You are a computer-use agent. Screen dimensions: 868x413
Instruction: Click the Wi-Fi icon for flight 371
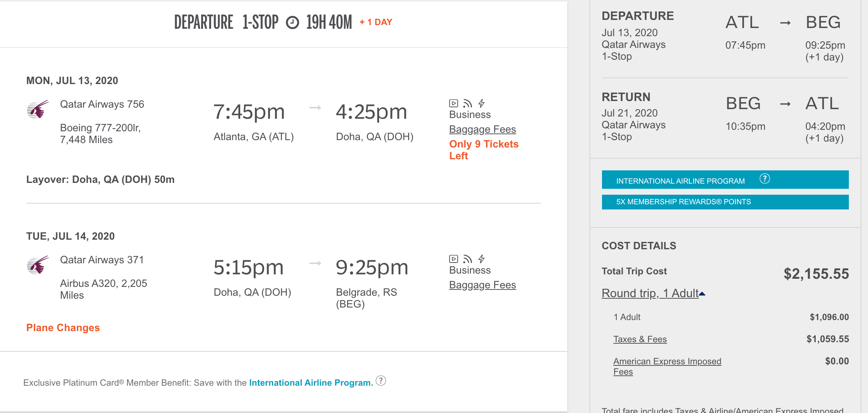click(x=468, y=259)
